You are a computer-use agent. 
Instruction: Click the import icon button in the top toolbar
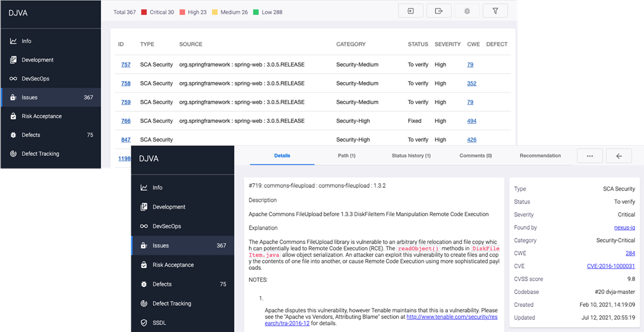pyautogui.click(x=410, y=11)
